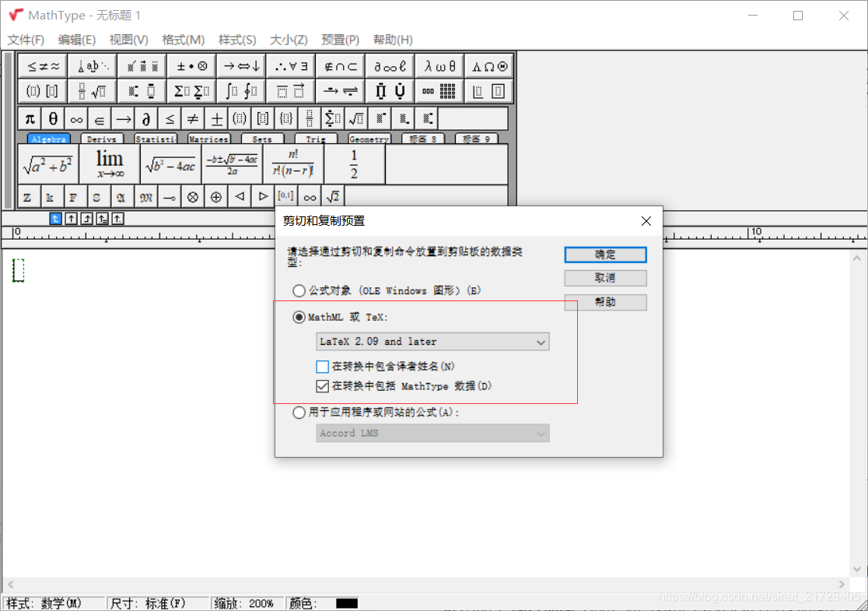Open the underbar and overbar templates palette
This screenshot has width=868, height=611.
click(291, 91)
